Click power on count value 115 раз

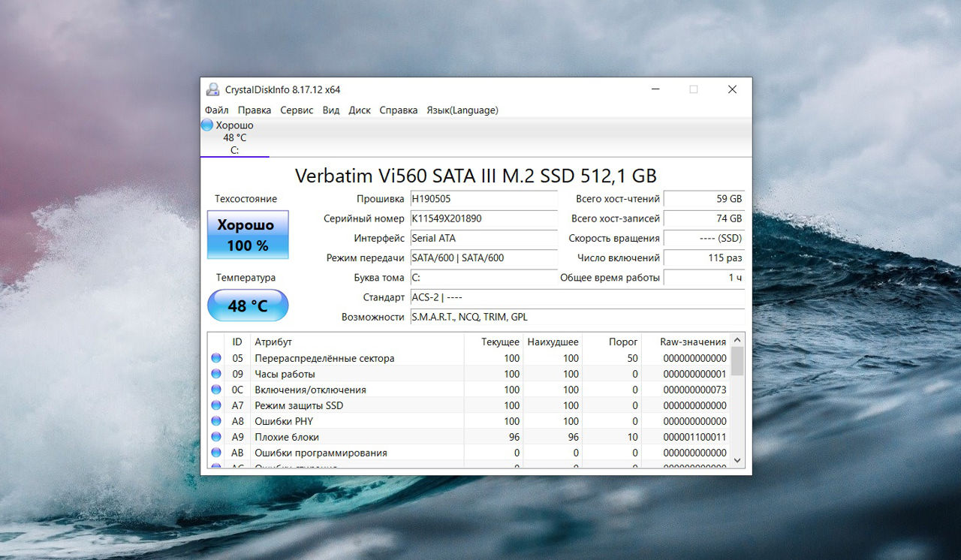tap(704, 257)
